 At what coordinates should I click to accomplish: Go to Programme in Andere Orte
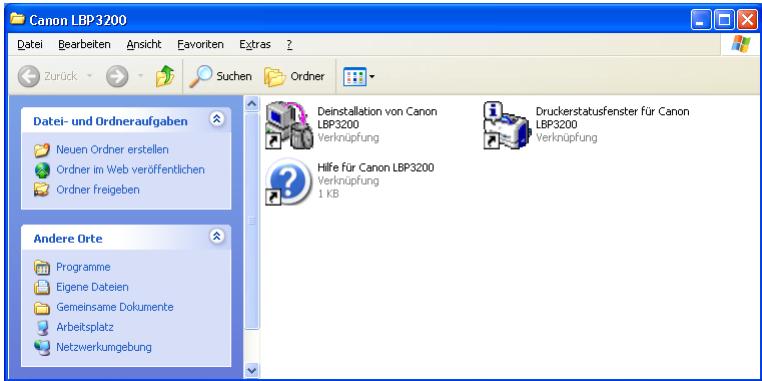tap(83, 267)
